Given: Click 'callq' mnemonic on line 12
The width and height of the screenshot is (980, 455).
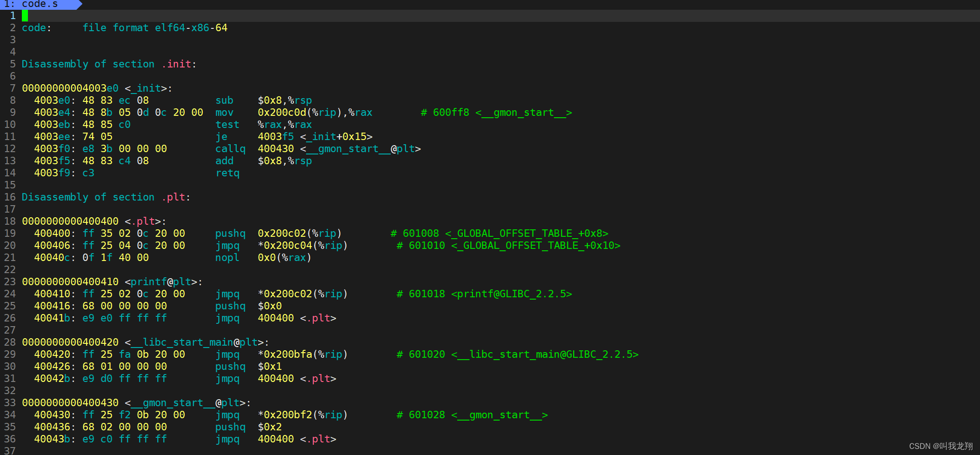Looking at the screenshot, I should tap(230, 149).
